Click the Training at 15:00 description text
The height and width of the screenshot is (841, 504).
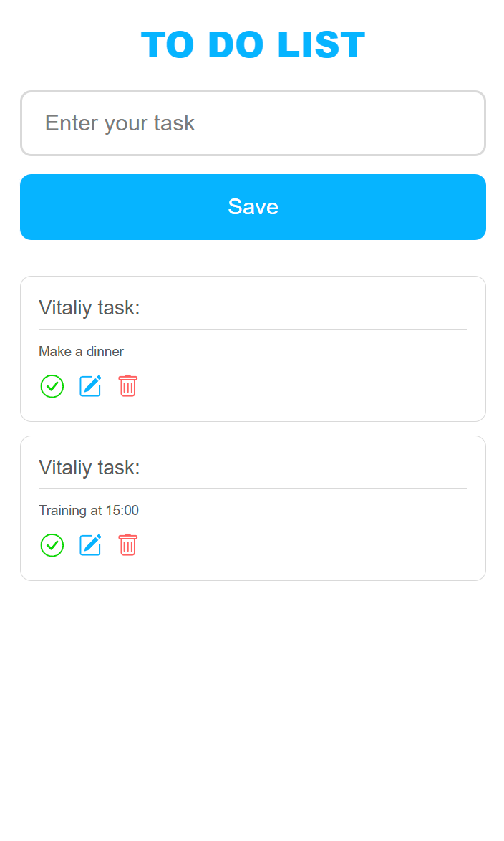[x=89, y=510]
